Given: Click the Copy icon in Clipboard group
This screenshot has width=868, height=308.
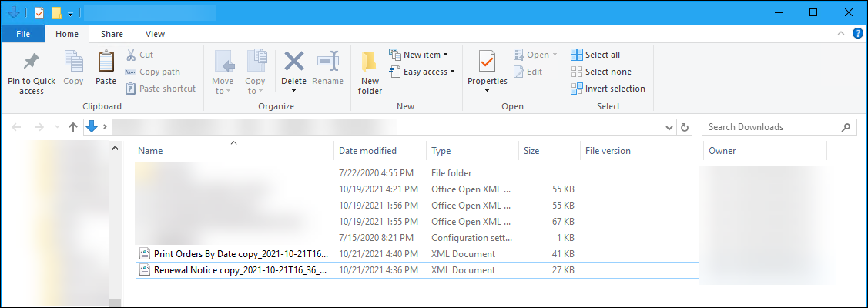Looking at the screenshot, I should point(73,61).
